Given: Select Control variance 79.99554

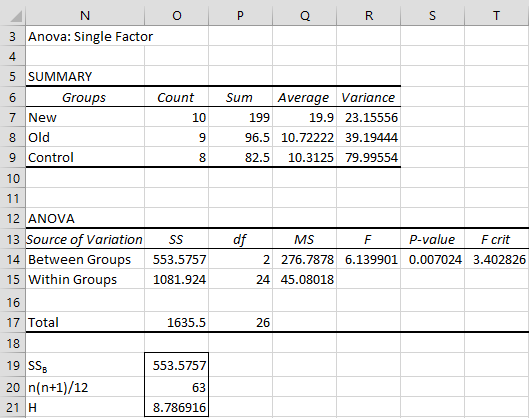Looking at the screenshot, I should coord(368,157).
